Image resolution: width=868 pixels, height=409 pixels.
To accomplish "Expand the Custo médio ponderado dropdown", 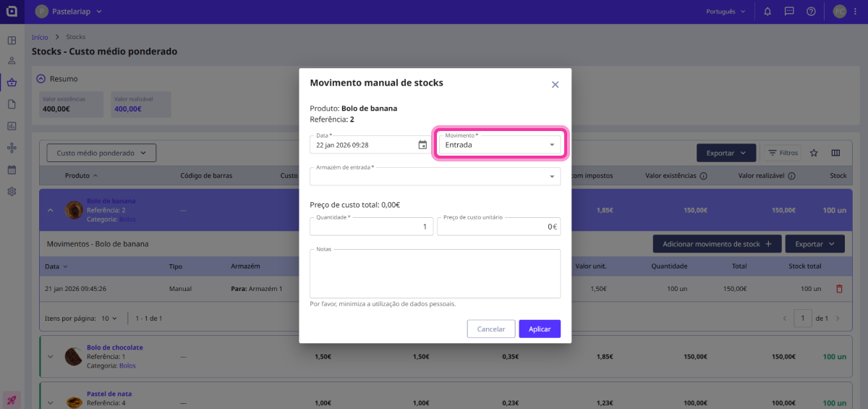I will click(101, 153).
